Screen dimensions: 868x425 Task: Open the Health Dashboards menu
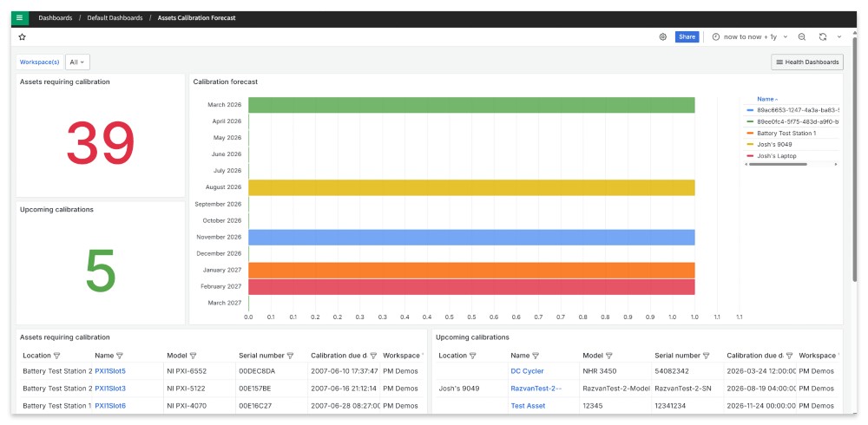[x=807, y=62]
